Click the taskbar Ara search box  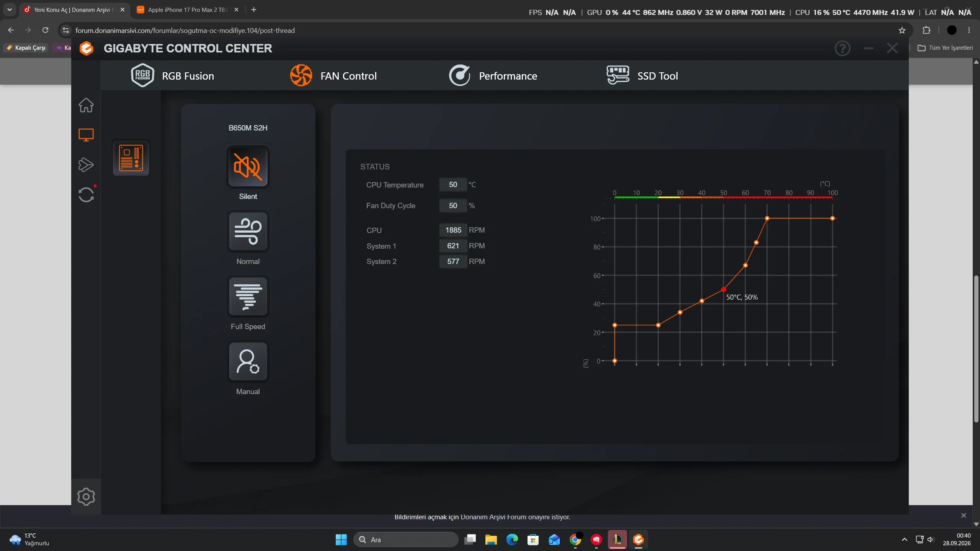406,540
